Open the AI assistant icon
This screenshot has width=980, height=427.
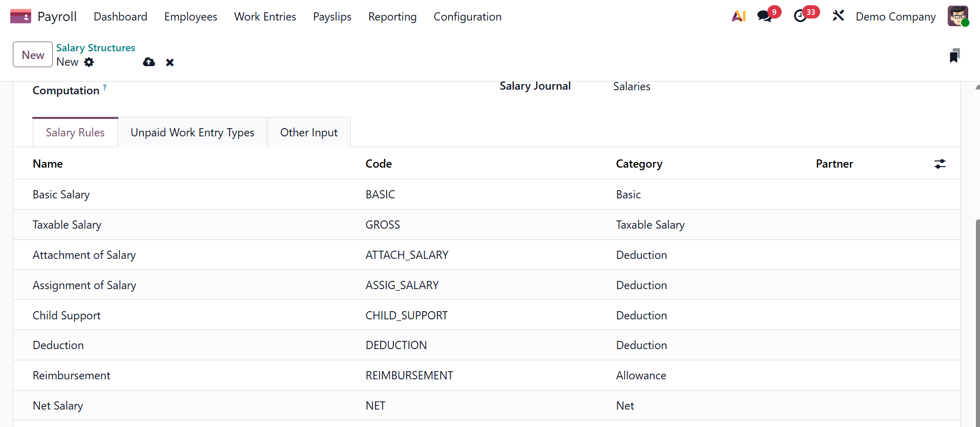pos(739,16)
